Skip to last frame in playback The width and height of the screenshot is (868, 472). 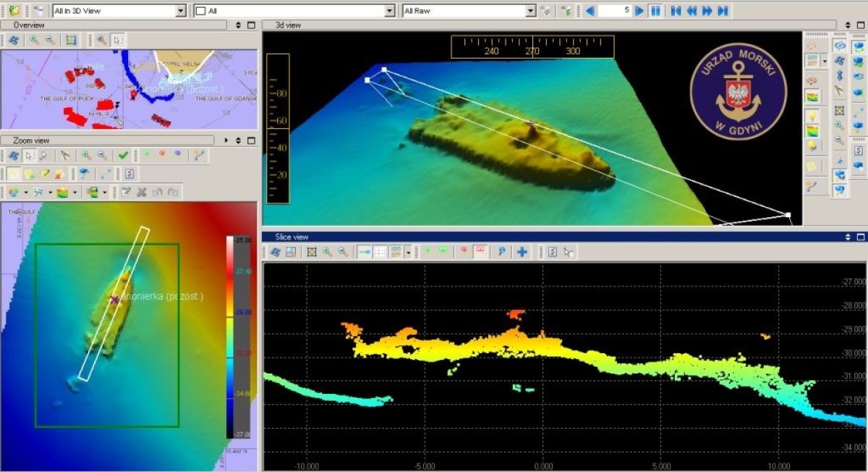(x=722, y=11)
